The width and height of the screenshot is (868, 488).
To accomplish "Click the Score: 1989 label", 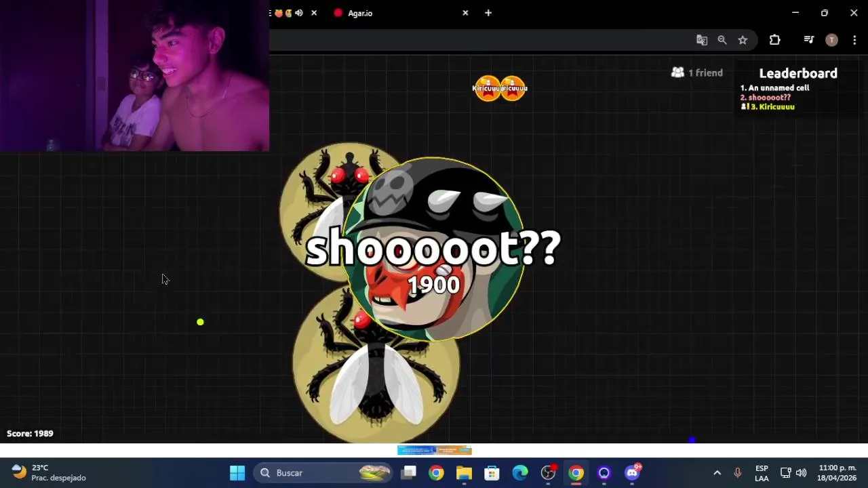I will point(30,433).
